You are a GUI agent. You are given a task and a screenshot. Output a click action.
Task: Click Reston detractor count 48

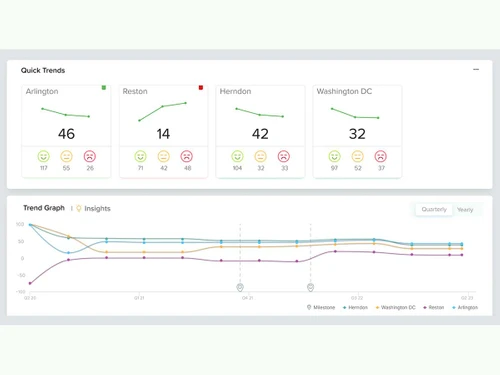pos(187,168)
